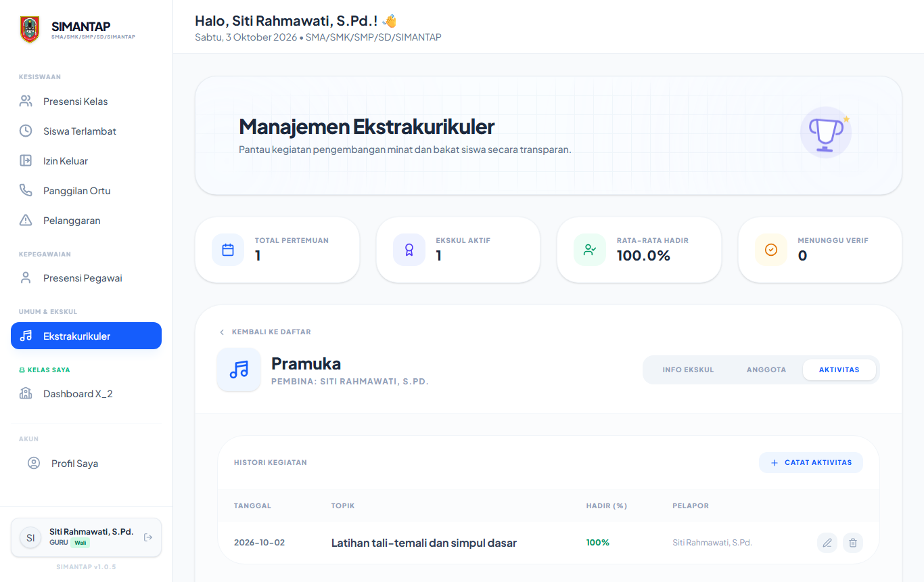Viewport: 924px width, 582px height.
Task: Open Izin Keluar menu item
Action: coord(86,161)
